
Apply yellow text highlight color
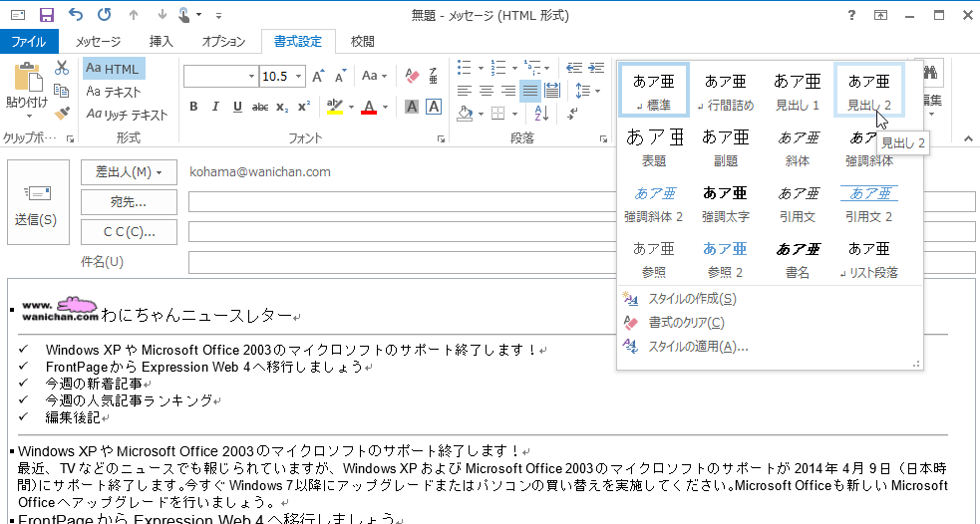(x=336, y=107)
